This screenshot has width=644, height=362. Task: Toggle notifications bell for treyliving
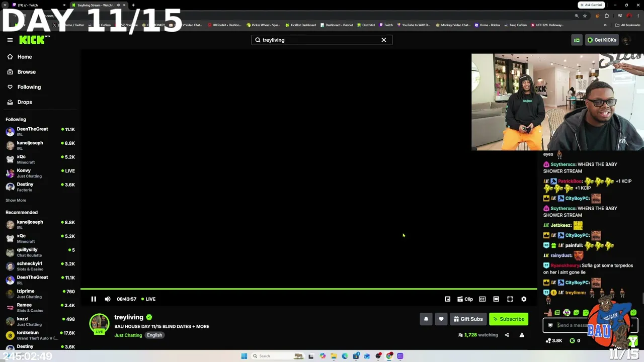coord(426,319)
